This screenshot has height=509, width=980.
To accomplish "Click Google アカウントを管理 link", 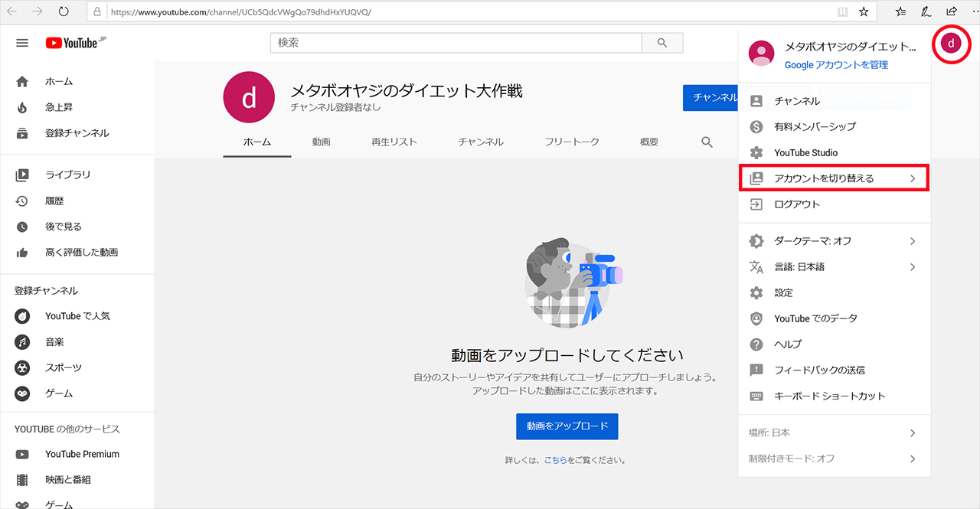I will pos(836,65).
